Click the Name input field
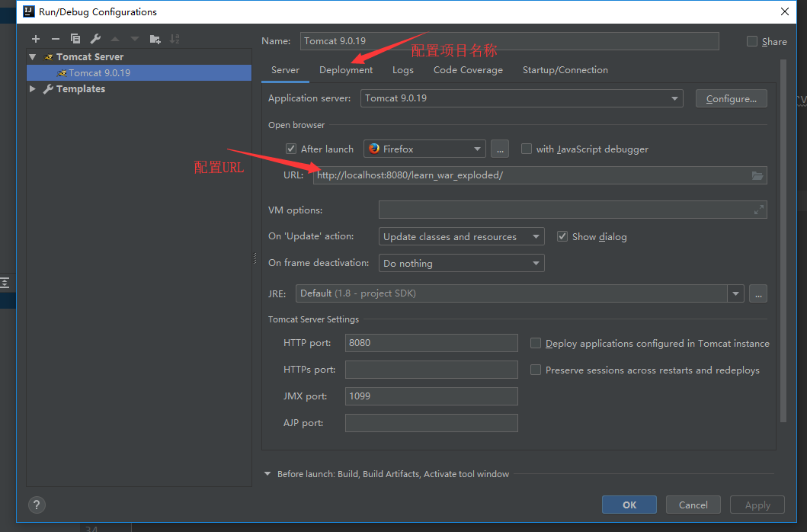Screen dimensions: 807x532 coord(510,41)
